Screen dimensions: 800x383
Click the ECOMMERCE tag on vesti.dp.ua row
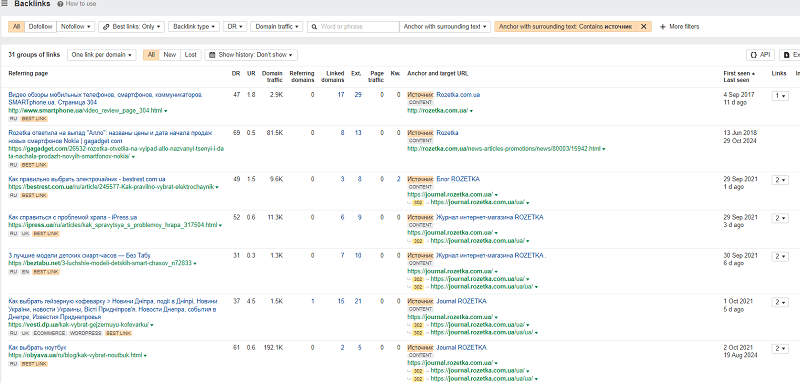(x=49, y=333)
